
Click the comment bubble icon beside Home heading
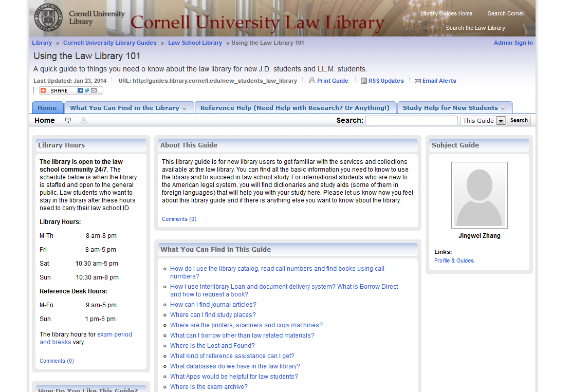(x=68, y=120)
